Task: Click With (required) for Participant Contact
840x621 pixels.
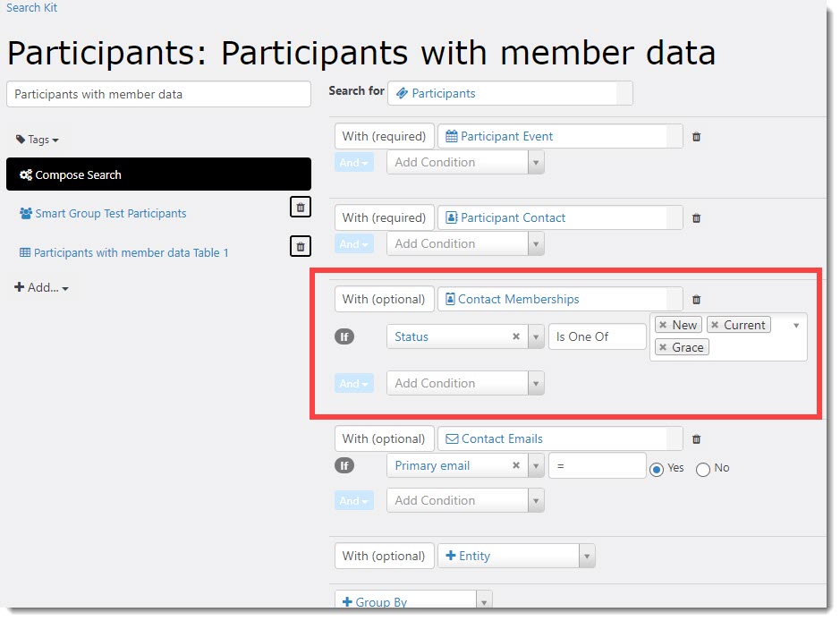Action: coord(384,218)
